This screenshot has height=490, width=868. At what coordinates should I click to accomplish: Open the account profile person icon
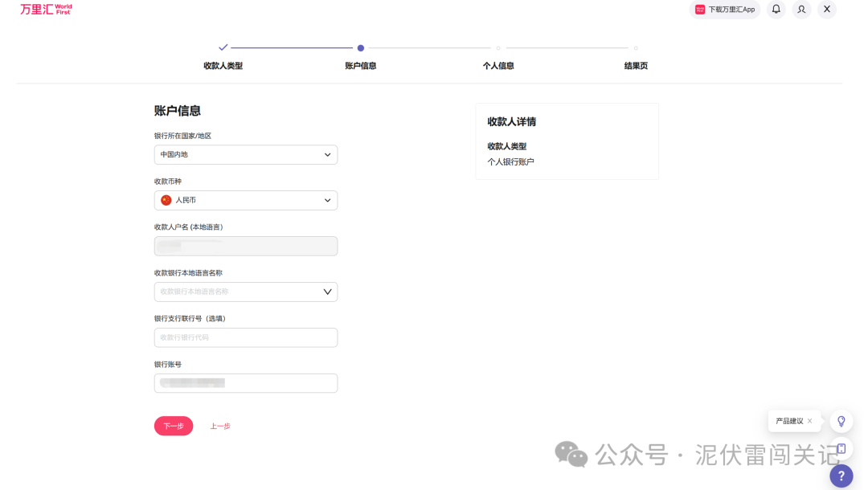(x=800, y=9)
